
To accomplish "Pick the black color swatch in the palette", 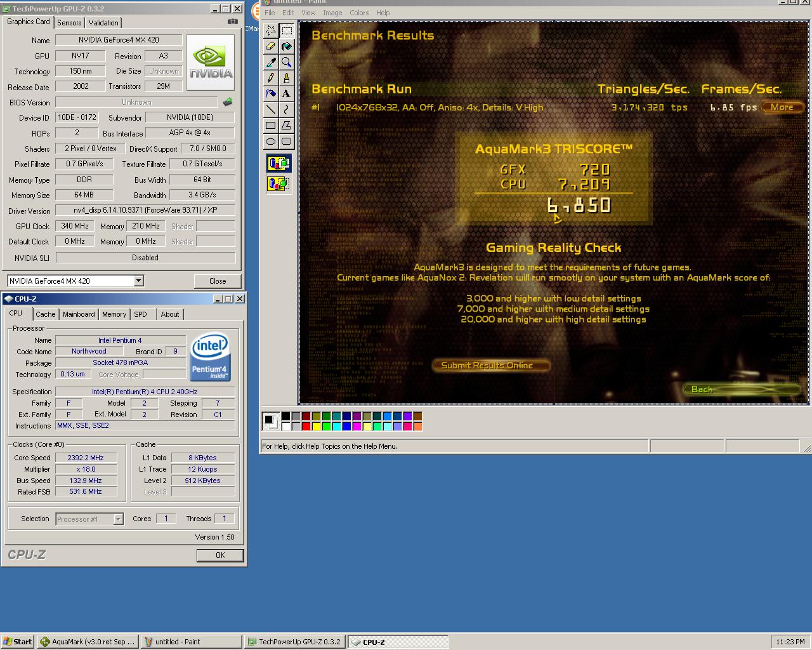I will coord(285,416).
